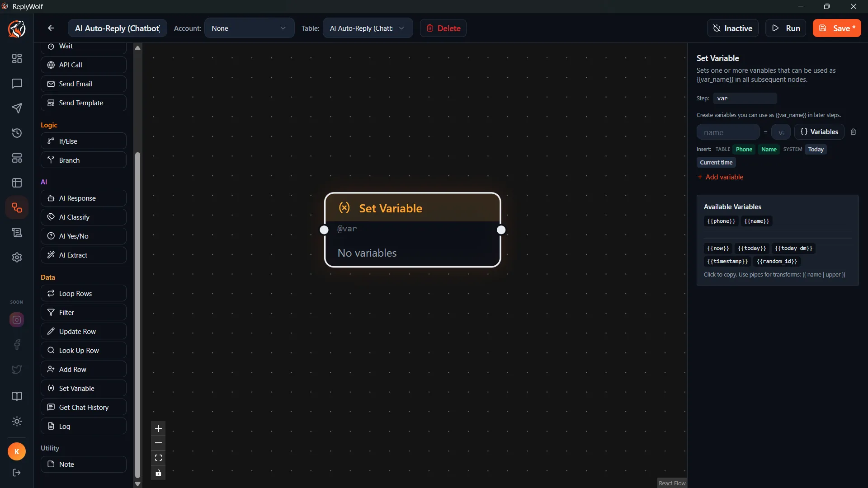Click the Facebook icon in sidebar
Image resolution: width=868 pixels, height=488 pixels.
coord(17,345)
